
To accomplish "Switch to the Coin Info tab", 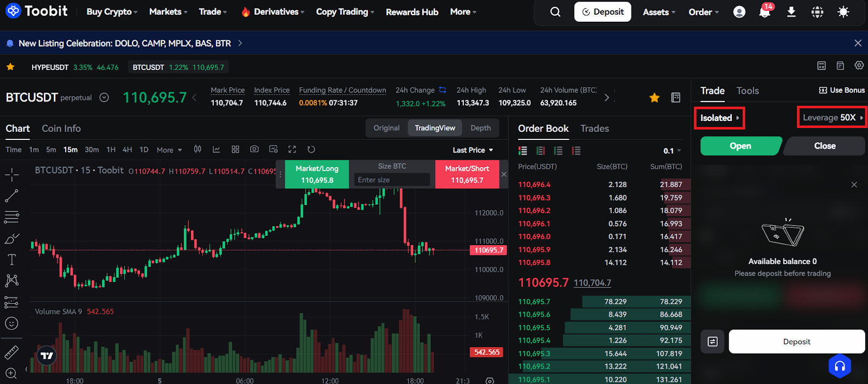I will pyautogui.click(x=61, y=129).
